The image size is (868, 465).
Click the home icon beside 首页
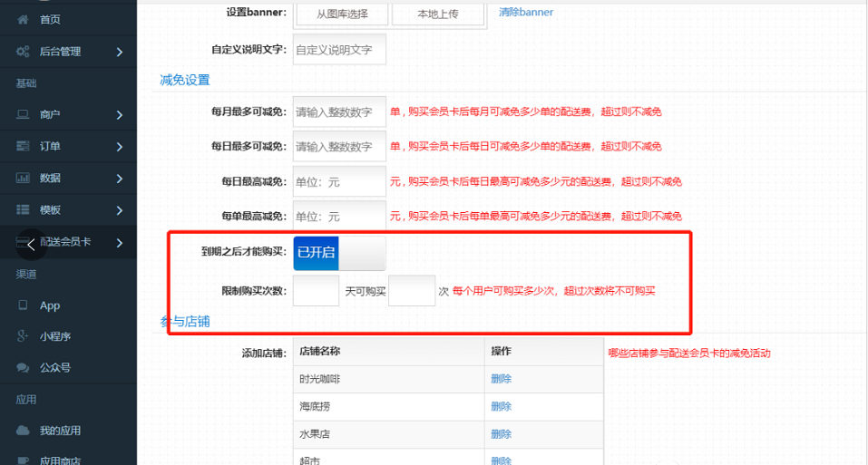tap(23, 20)
